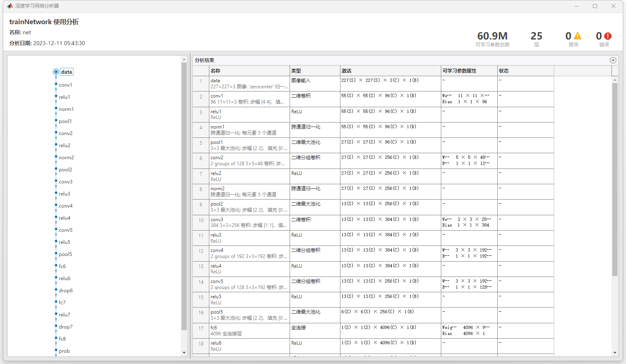Select the relu2 node in graph

click(65, 146)
